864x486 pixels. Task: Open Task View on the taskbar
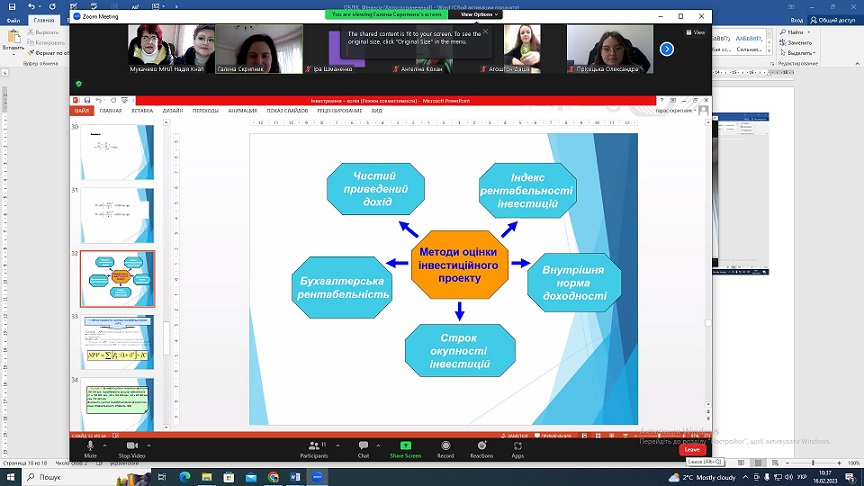point(162,477)
